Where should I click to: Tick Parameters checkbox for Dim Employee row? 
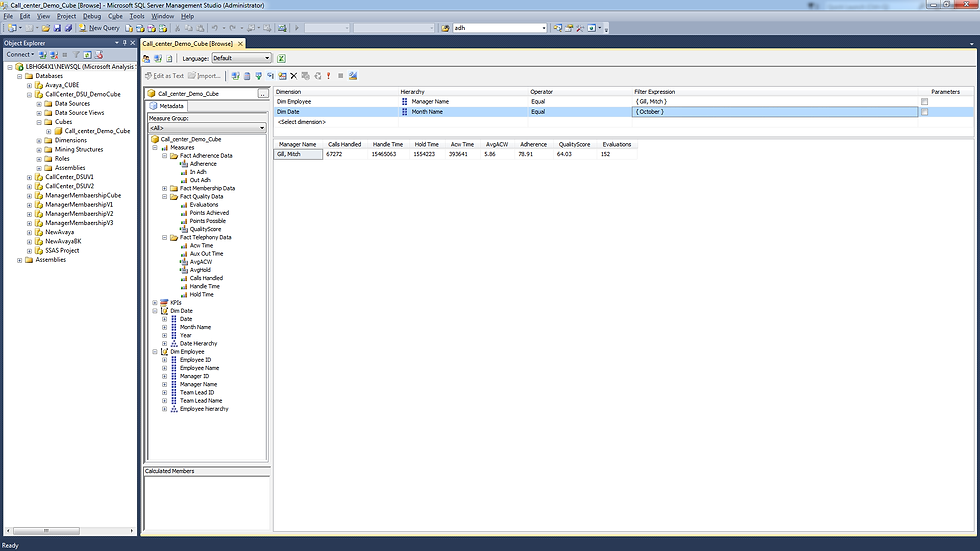click(924, 101)
